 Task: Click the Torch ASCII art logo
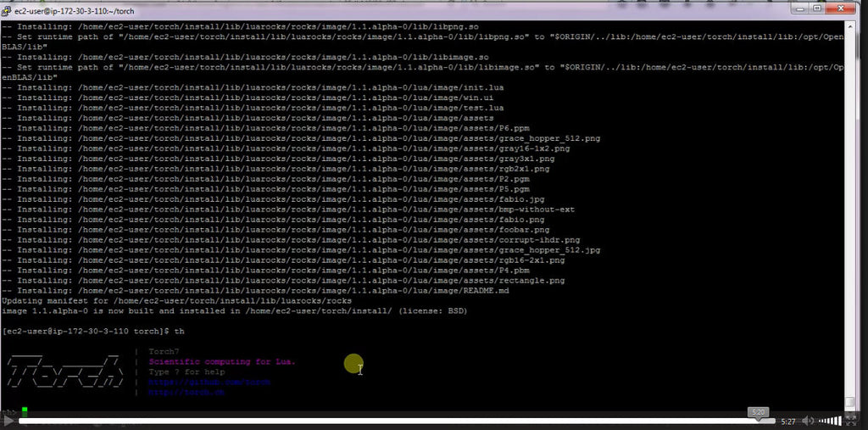[x=64, y=371]
